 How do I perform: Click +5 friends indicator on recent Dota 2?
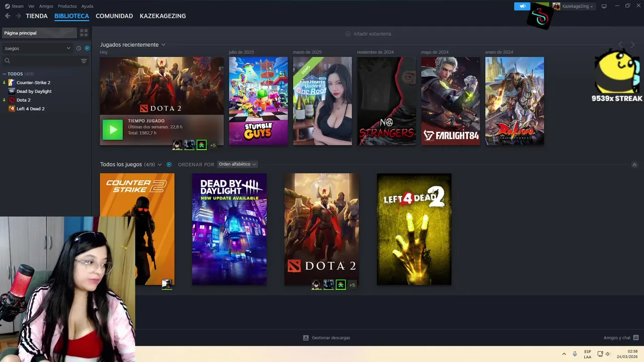coord(213,145)
